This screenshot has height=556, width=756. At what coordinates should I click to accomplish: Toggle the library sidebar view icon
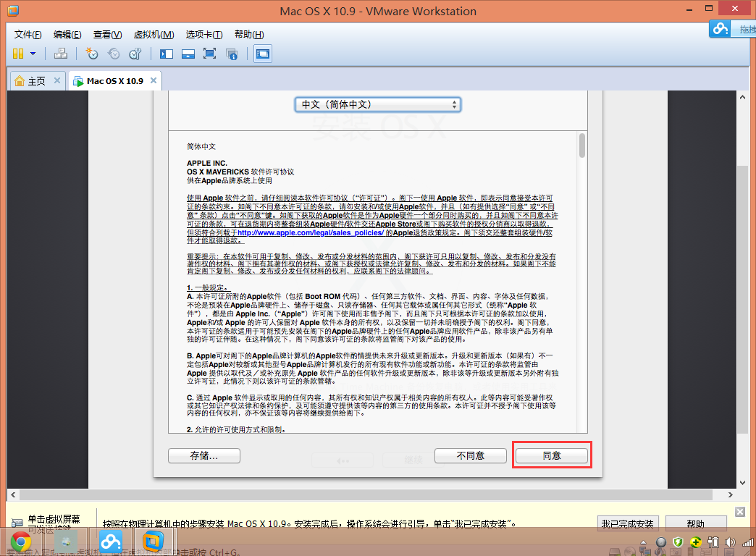click(x=167, y=54)
